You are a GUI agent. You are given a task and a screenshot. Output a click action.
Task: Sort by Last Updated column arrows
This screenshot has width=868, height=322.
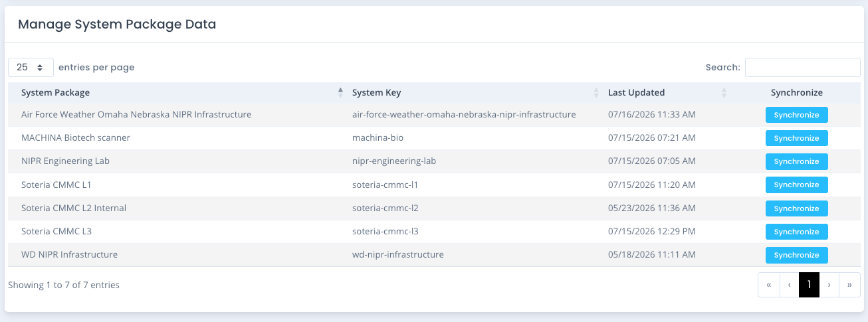click(x=724, y=93)
